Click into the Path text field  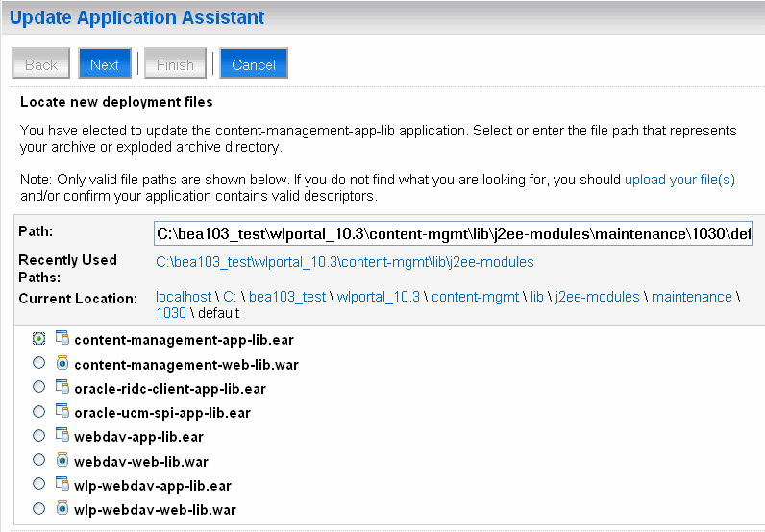click(454, 233)
